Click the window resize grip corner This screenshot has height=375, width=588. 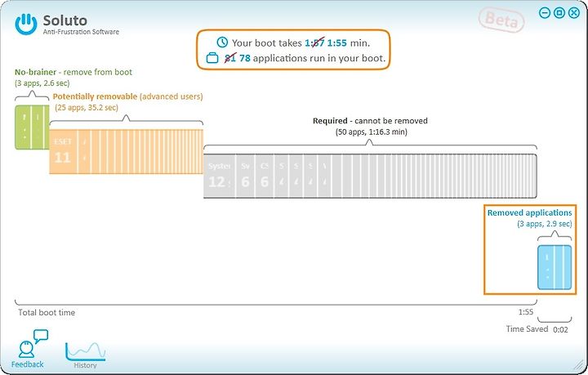click(579, 364)
